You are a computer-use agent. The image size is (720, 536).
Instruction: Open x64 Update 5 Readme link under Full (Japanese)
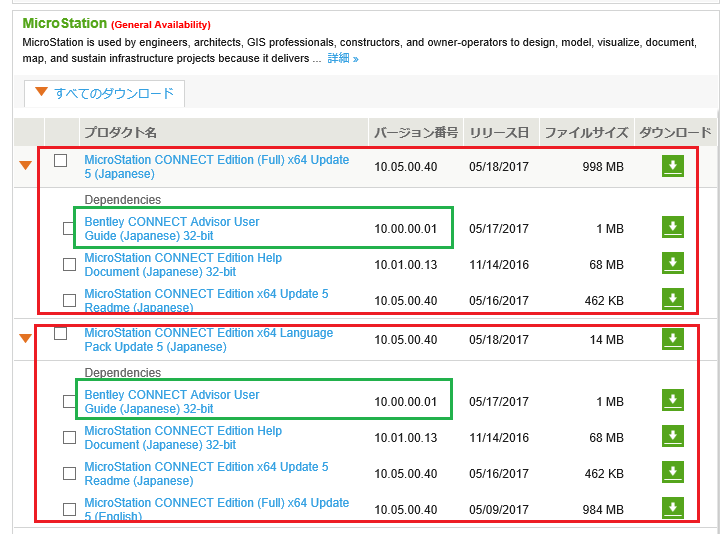pos(206,300)
